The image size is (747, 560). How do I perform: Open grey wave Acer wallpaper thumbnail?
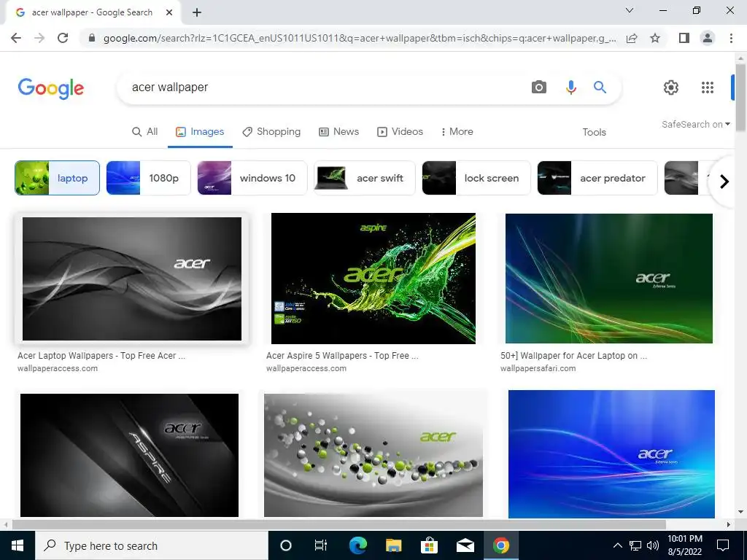[132, 279]
